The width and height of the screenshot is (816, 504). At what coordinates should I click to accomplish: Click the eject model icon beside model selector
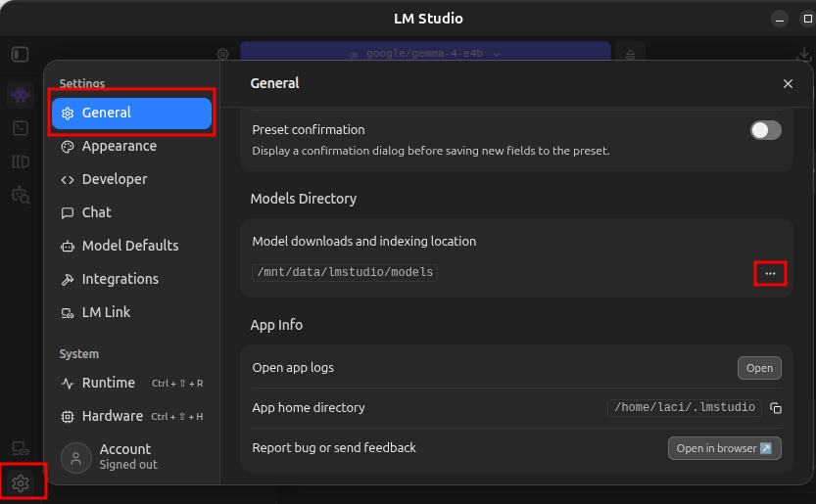point(631,54)
